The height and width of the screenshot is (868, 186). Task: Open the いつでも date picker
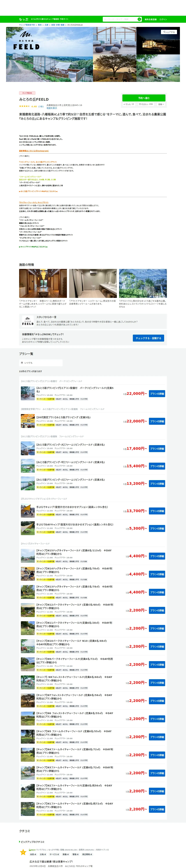pyautogui.click(x=41, y=363)
